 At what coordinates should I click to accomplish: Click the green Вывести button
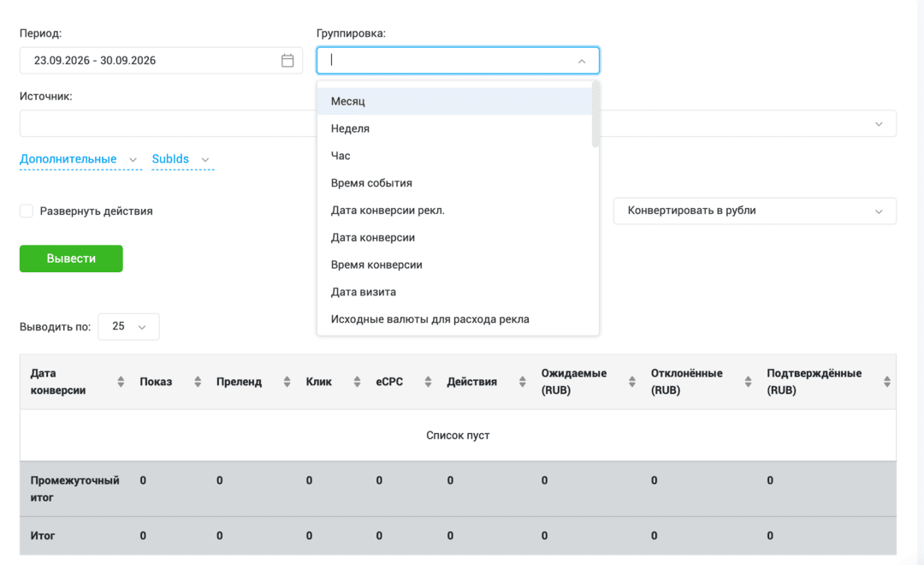pos(71,259)
